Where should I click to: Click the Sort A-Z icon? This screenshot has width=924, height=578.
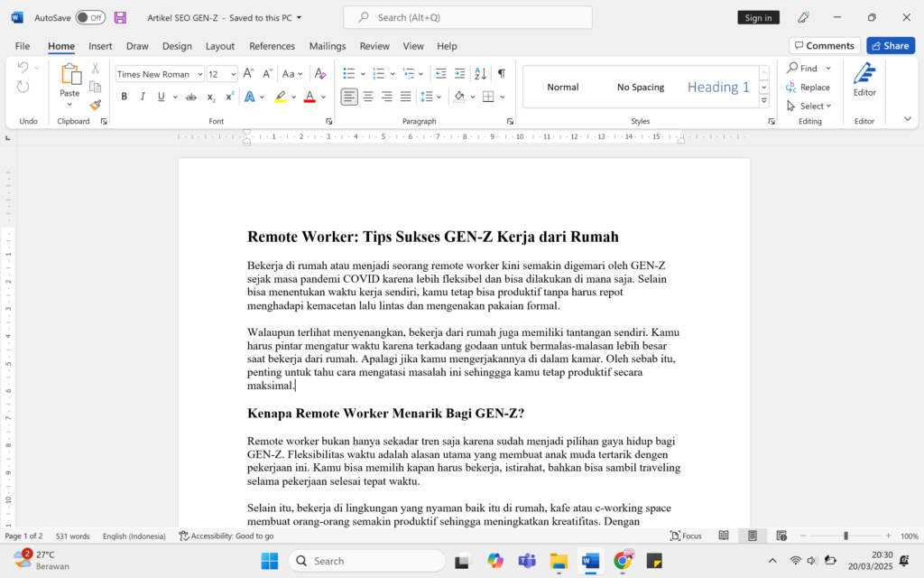(480, 74)
